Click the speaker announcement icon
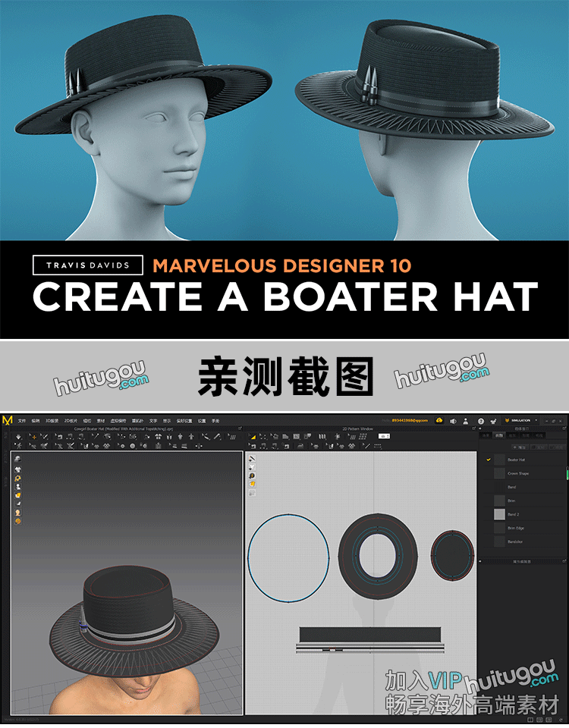The height and width of the screenshot is (728, 569). [x=452, y=420]
